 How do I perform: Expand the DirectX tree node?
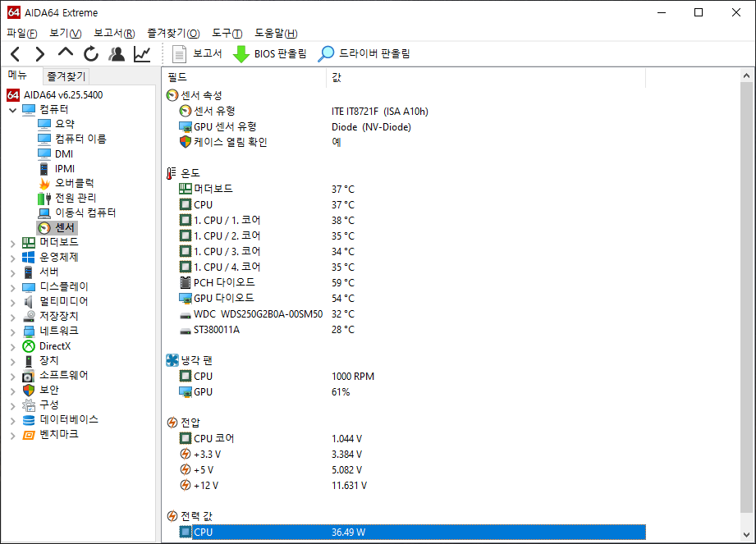12,346
